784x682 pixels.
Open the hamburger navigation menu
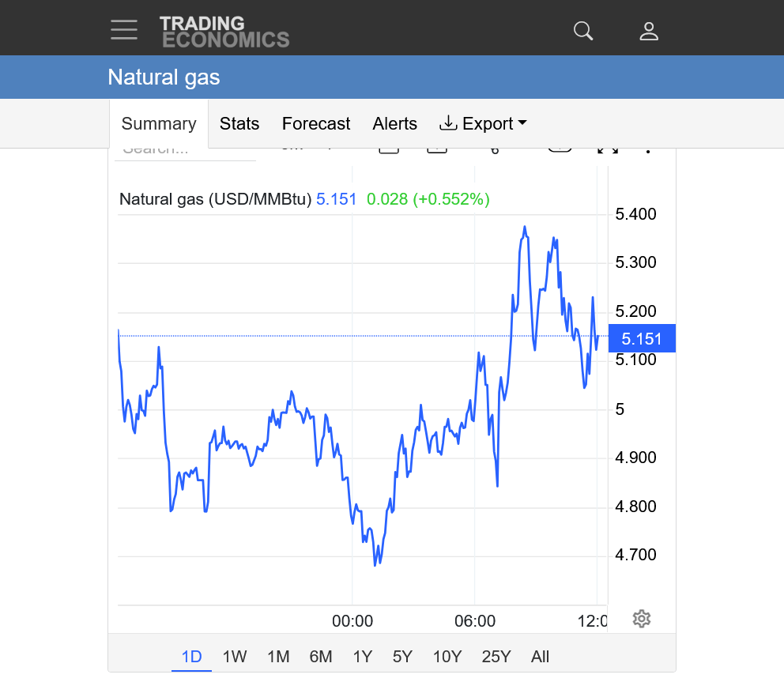(x=124, y=30)
